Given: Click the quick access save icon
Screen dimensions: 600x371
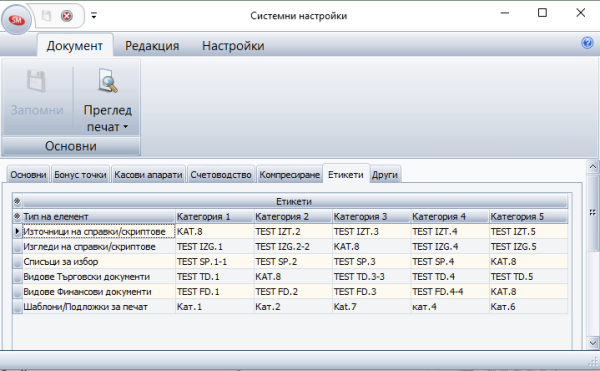Looking at the screenshot, I should 46,16.
